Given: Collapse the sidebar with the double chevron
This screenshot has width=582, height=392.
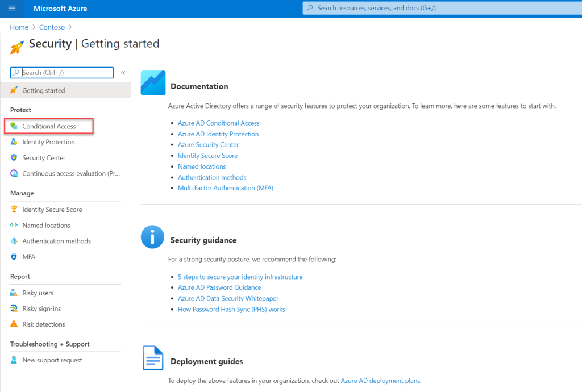Looking at the screenshot, I should [x=123, y=73].
